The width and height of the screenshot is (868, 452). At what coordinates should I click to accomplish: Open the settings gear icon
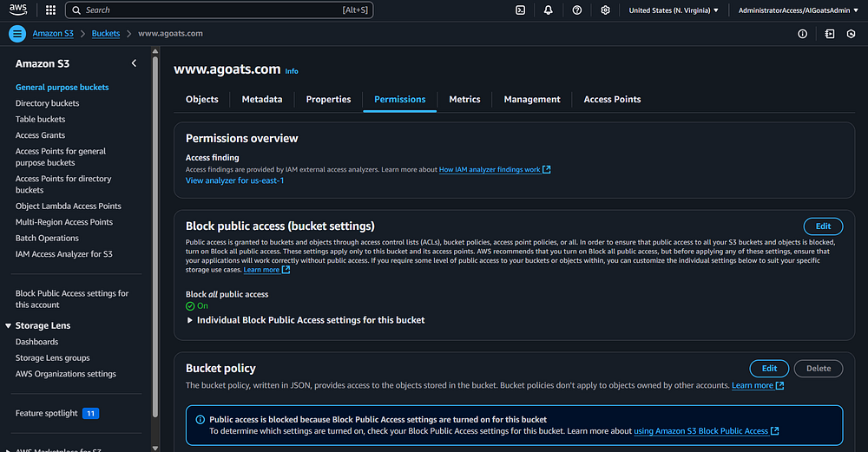pos(606,10)
